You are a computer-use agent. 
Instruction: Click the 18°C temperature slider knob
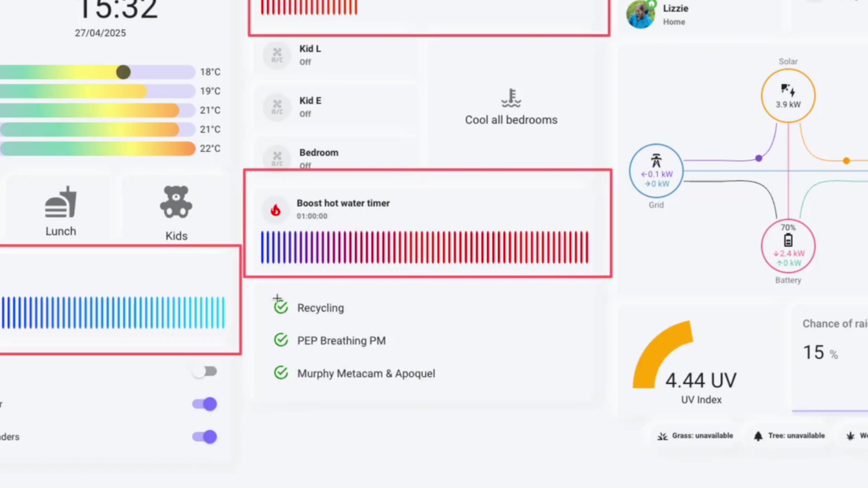tap(123, 72)
